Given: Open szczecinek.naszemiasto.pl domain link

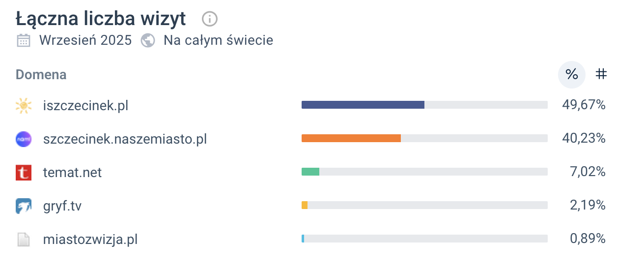Looking at the screenshot, I should (x=125, y=139).
